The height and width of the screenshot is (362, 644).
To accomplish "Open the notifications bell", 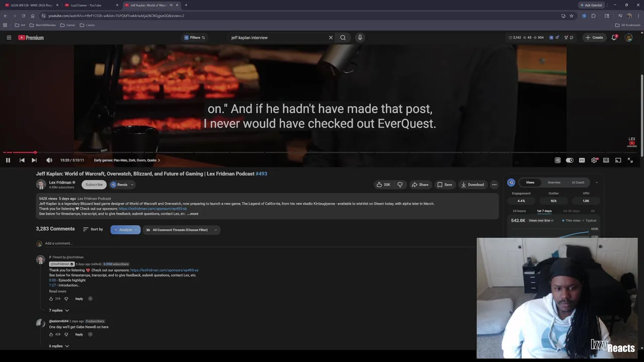I will [614, 38].
